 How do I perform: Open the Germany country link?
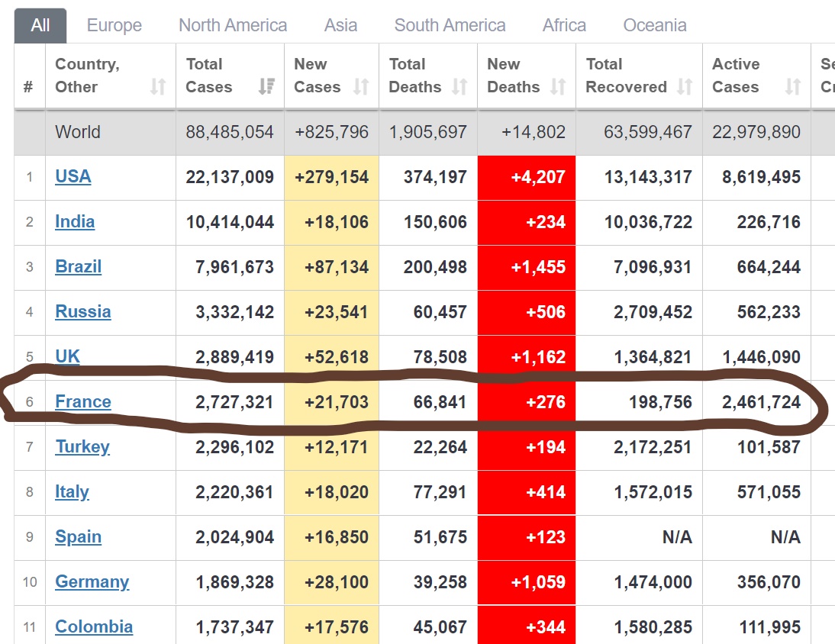tap(92, 581)
